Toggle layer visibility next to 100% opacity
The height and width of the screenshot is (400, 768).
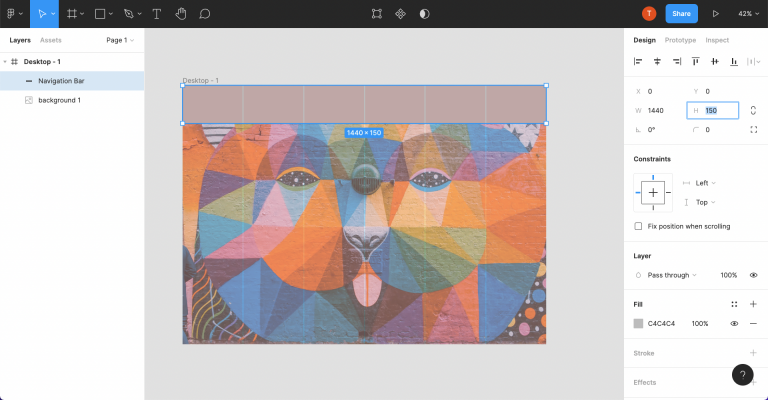753,275
